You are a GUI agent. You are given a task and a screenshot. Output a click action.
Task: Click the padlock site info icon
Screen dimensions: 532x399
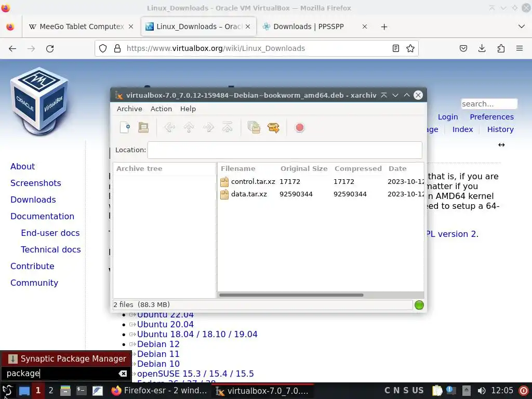117,48
